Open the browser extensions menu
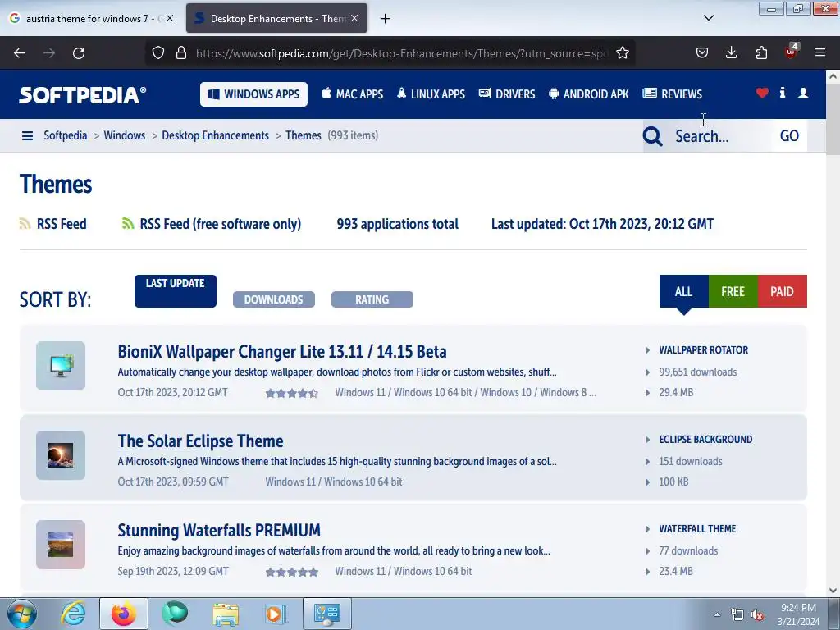The image size is (840, 630). coord(761,53)
